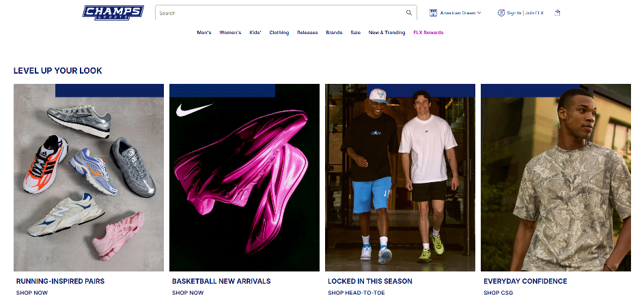Click the Level Up Your Look heading
Screen dimensions: 644x296
click(57, 70)
